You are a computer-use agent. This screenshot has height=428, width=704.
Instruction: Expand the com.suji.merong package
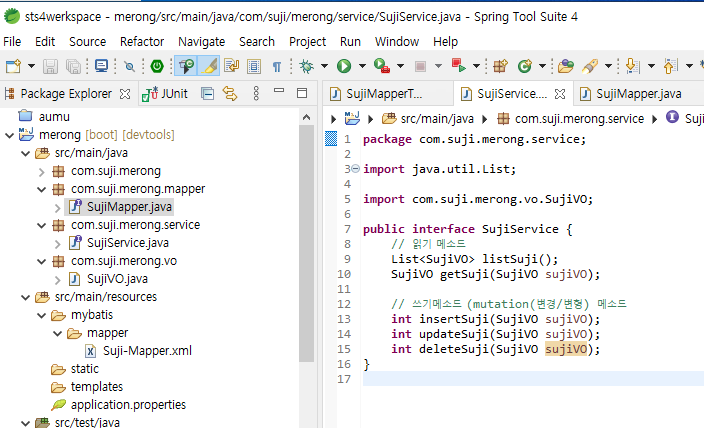click(42, 171)
